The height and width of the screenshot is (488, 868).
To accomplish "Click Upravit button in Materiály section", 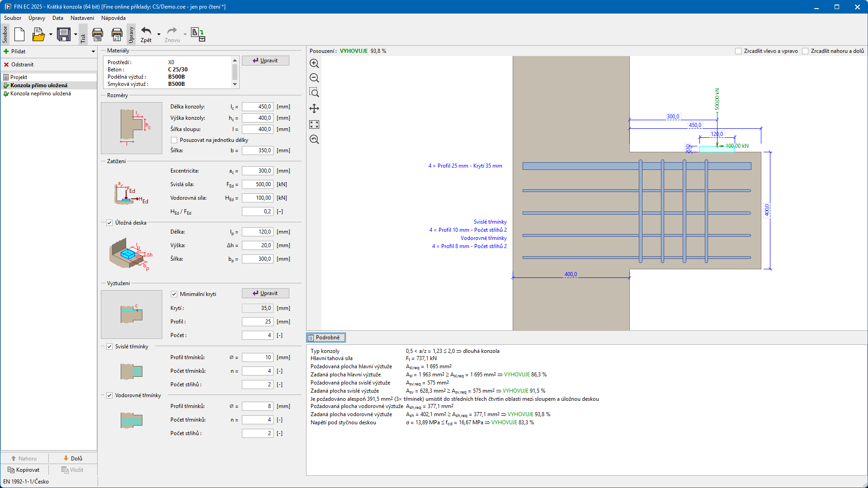I will click(265, 61).
